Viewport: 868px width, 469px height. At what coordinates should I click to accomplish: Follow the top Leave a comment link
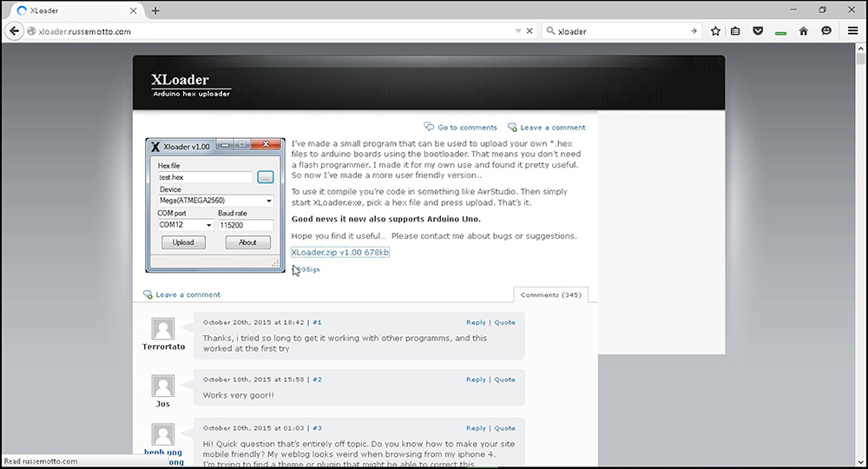(x=552, y=128)
